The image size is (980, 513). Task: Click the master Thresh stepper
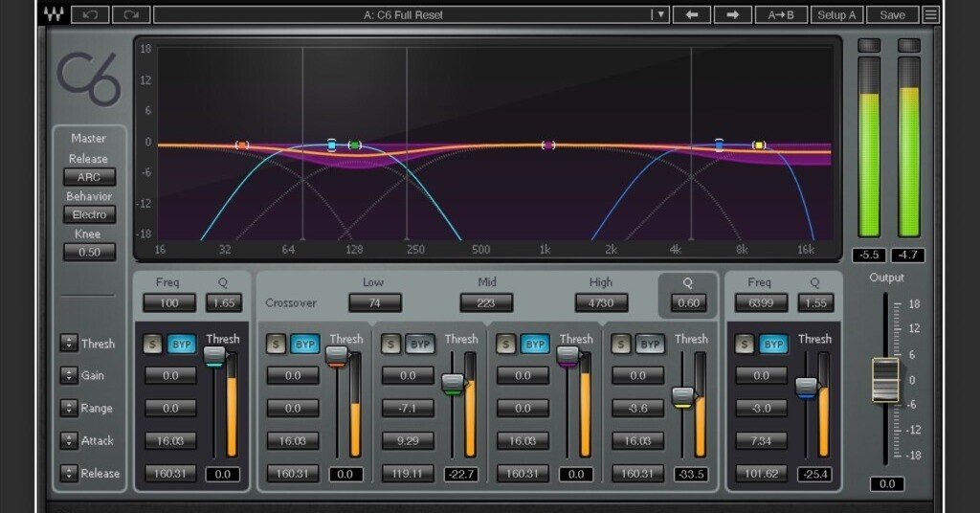(69, 343)
